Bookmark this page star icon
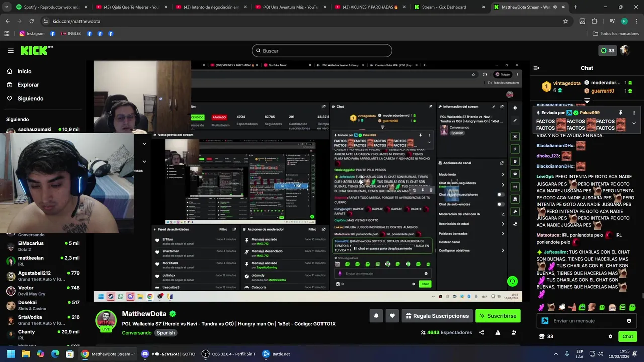644x362 pixels. pyautogui.click(x=566, y=21)
